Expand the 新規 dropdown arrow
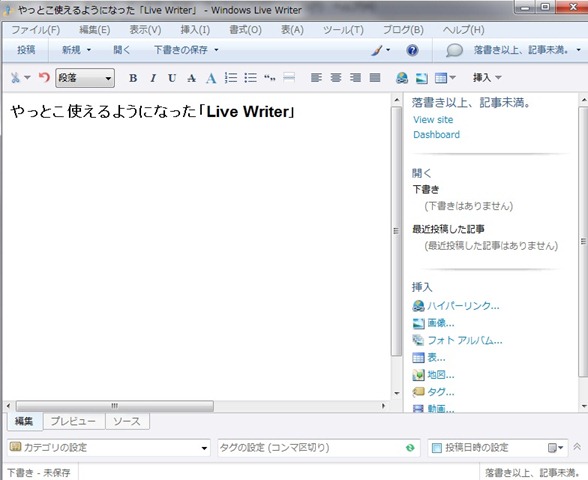 tap(89, 50)
